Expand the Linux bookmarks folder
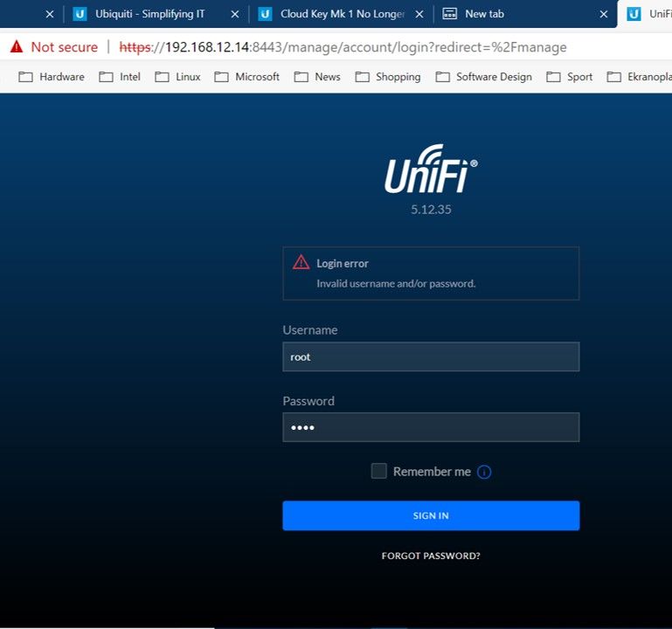The image size is (672, 629). pos(178,77)
